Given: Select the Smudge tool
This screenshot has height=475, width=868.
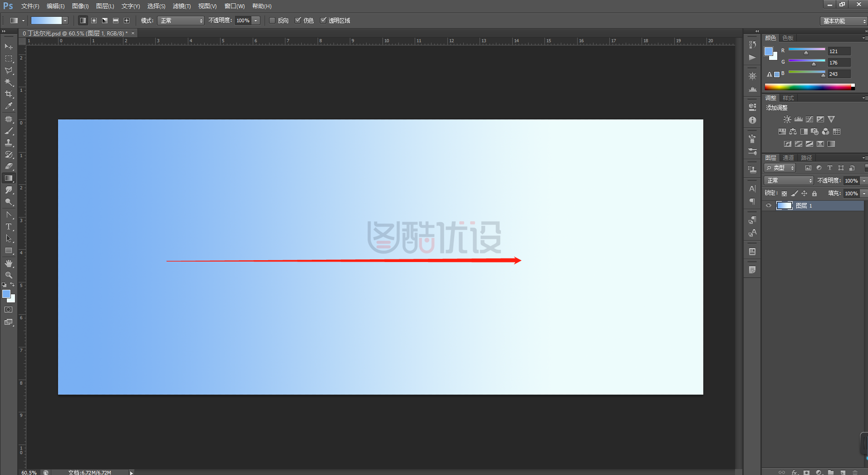Looking at the screenshot, I should (x=9, y=190).
